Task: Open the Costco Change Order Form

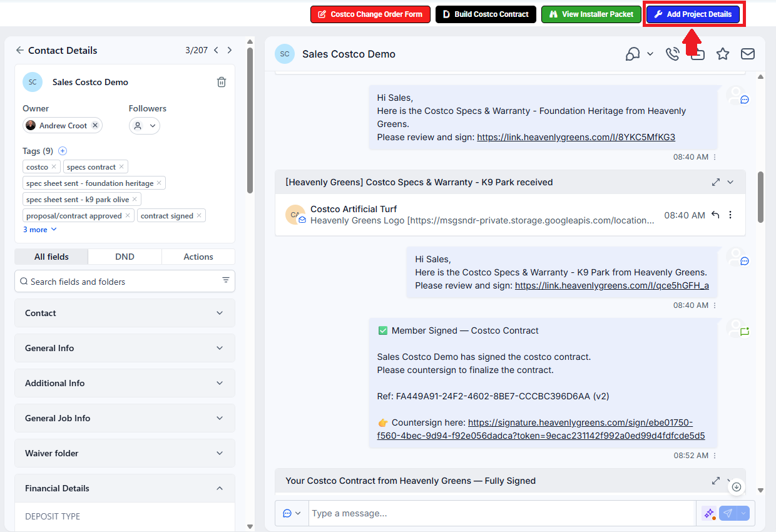Action: [370, 14]
